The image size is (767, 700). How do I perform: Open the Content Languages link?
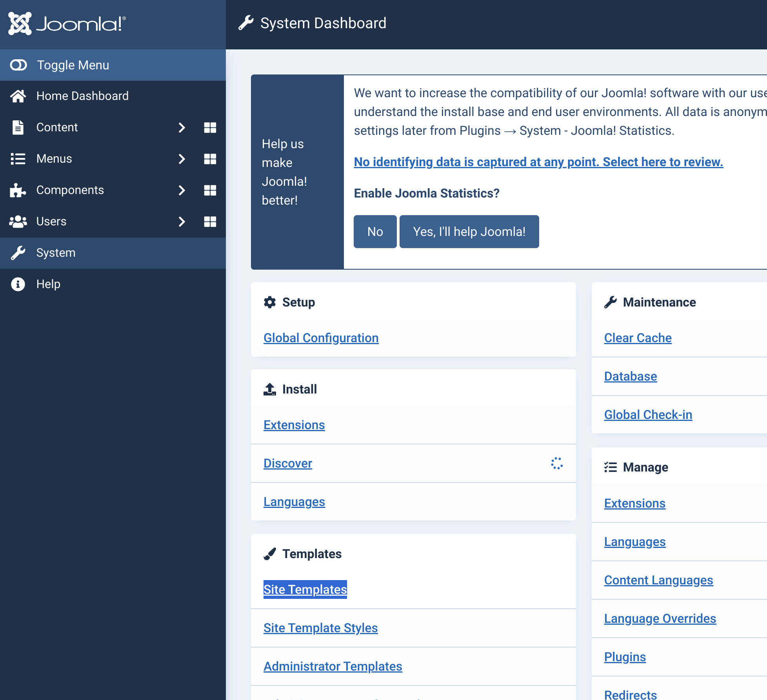659,580
